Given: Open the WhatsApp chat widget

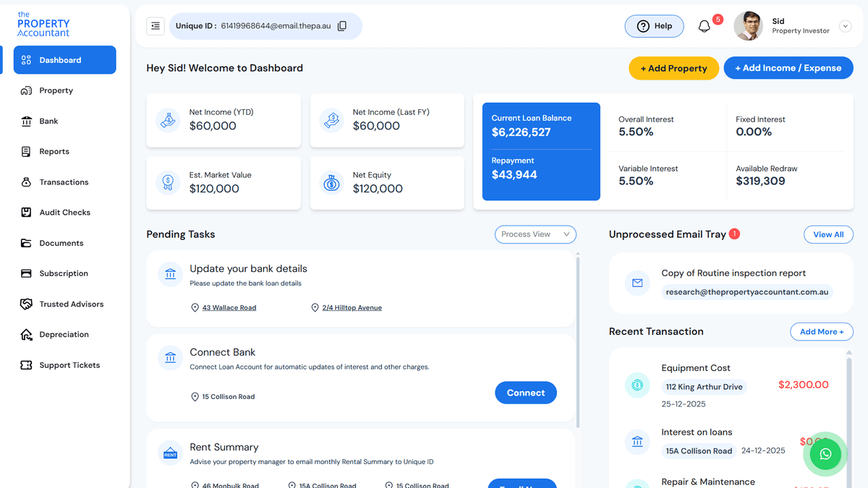Looking at the screenshot, I should tap(825, 455).
